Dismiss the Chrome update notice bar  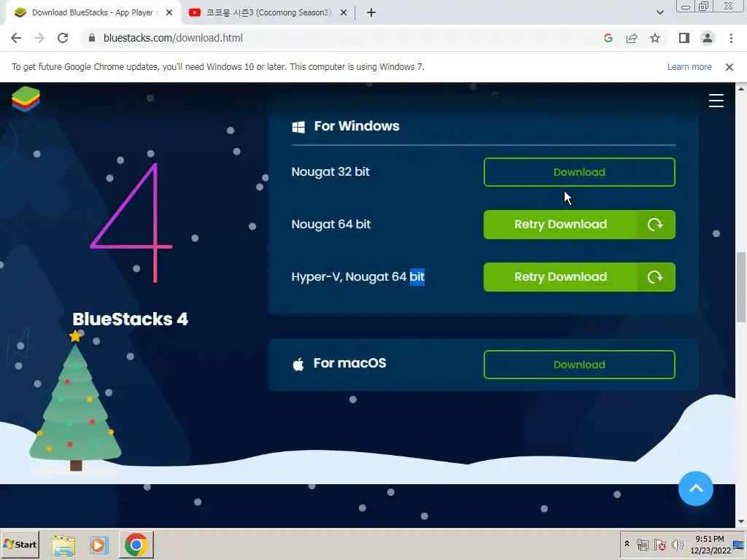point(729,67)
